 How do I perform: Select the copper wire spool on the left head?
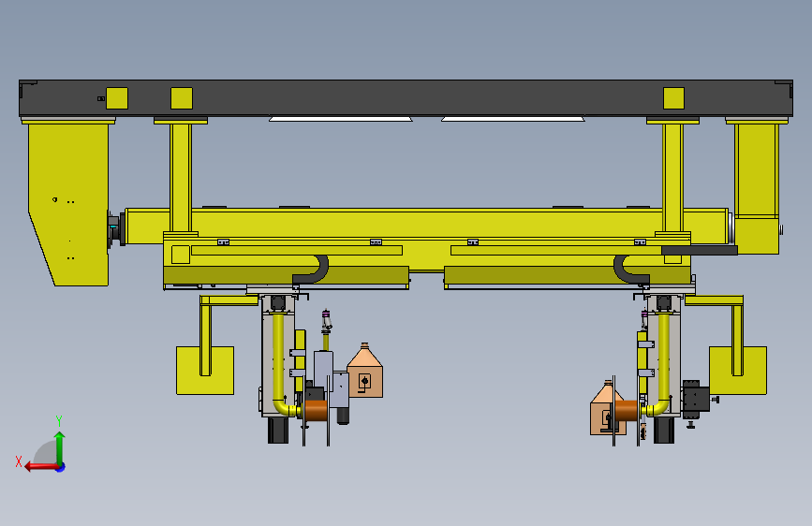[316, 411]
